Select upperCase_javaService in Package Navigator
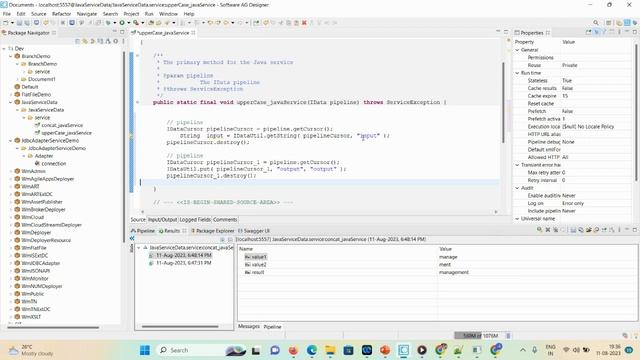 coord(66,133)
